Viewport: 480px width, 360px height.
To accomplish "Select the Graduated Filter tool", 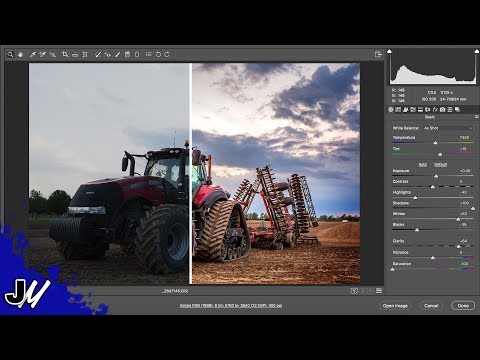I will tap(127, 54).
